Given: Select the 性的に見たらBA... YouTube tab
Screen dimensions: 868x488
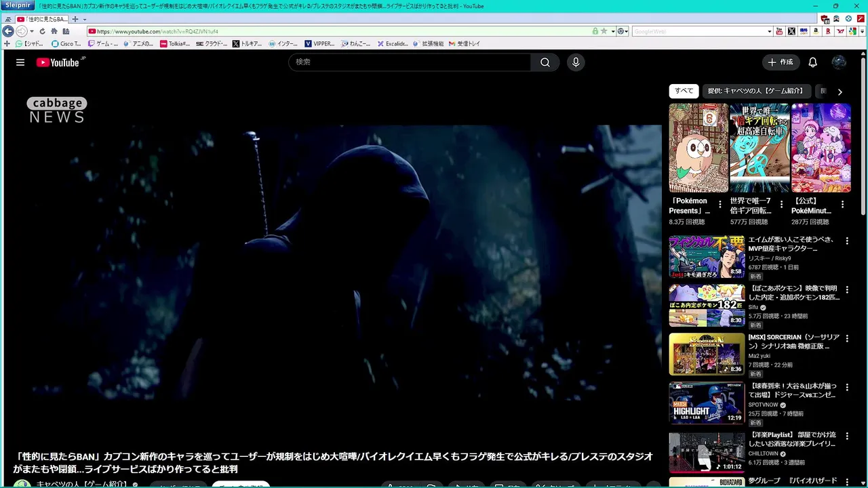Looking at the screenshot, I should (41, 19).
